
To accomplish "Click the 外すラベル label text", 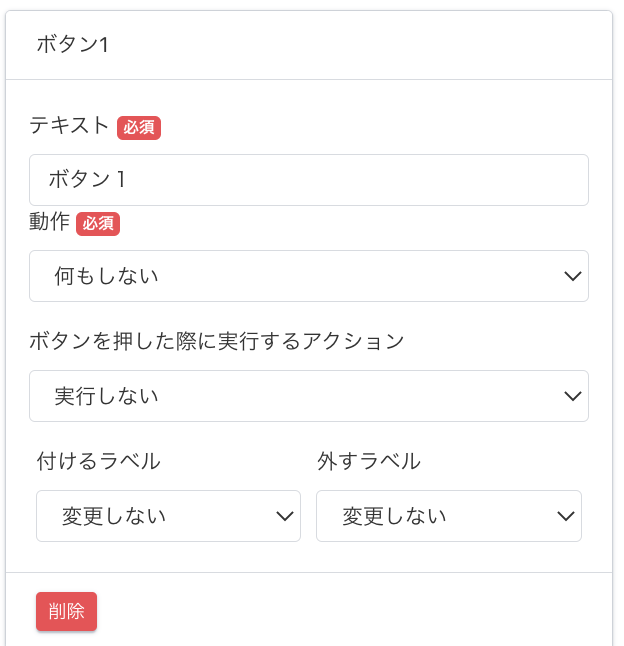I will pos(368,461).
